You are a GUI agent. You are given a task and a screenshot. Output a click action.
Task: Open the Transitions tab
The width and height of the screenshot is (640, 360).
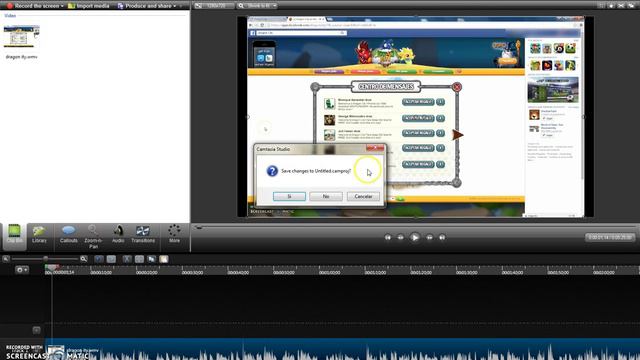[x=143, y=236]
